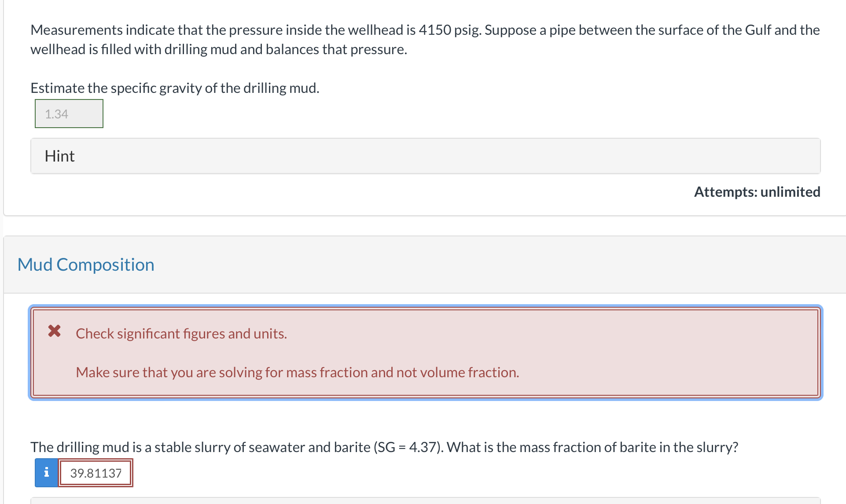Viewport: 846px width, 504px height.
Task: Open the Mud Composition section heading
Action: [86, 265]
